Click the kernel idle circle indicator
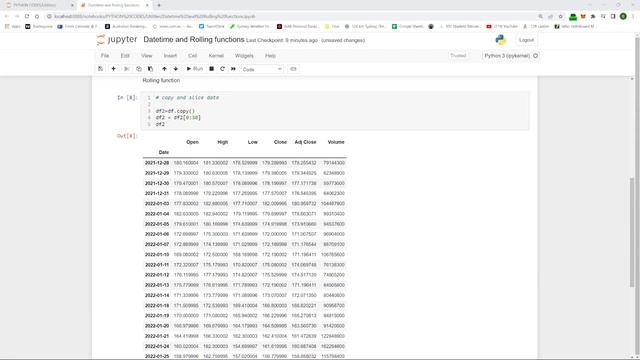The height and width of the screenshot is (360, 640). click(x=536, y=56)
